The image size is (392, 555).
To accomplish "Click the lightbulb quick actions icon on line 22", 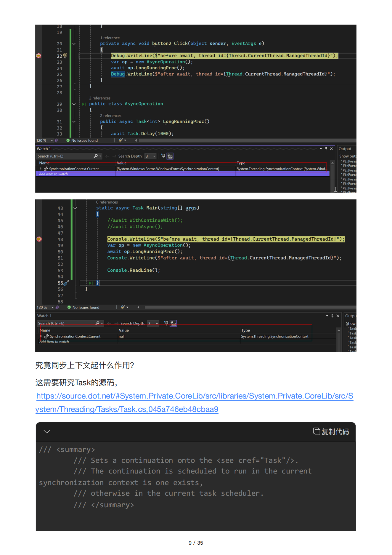I will click(x=65, y=56).
